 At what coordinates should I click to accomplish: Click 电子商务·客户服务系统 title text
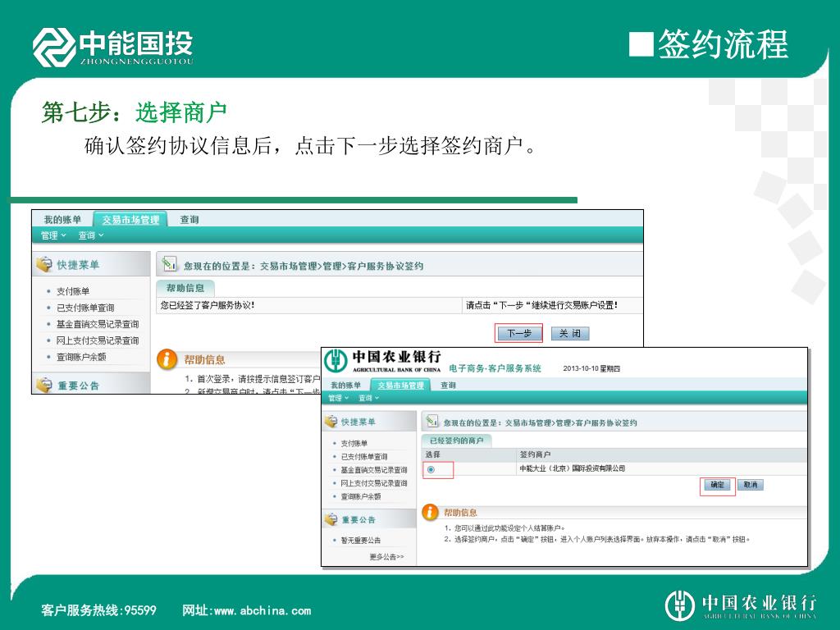tap(495, 368)
